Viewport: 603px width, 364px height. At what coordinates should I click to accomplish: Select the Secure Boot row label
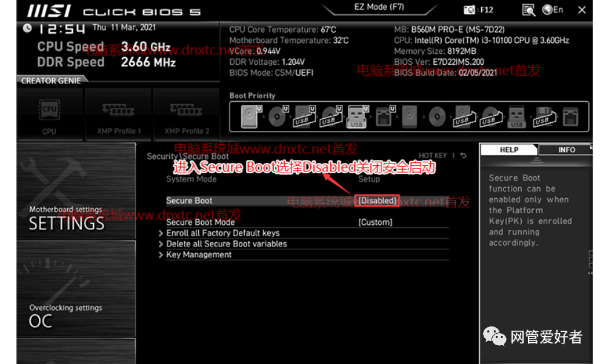point(189,200)
